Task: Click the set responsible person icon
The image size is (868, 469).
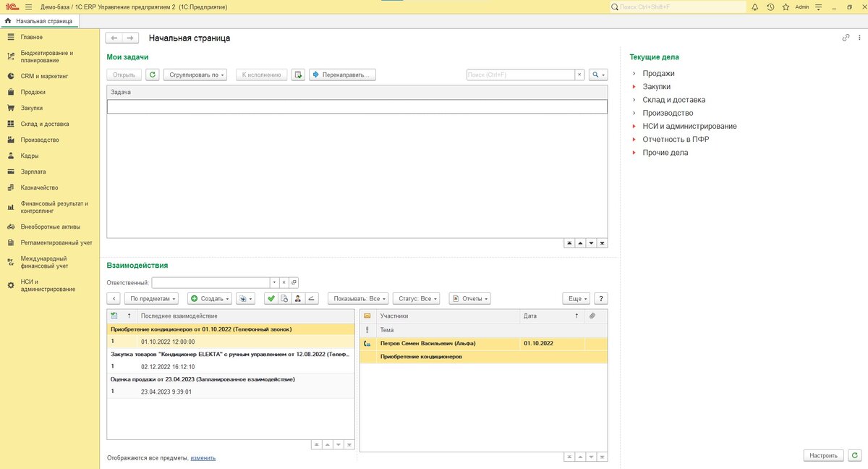Action: [297, 298]
